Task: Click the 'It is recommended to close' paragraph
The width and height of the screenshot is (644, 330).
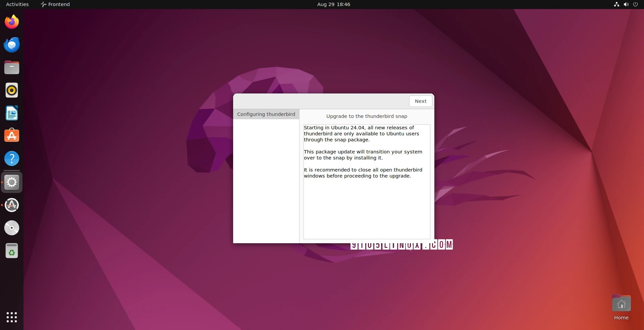Action: click(x=363, y=173)
